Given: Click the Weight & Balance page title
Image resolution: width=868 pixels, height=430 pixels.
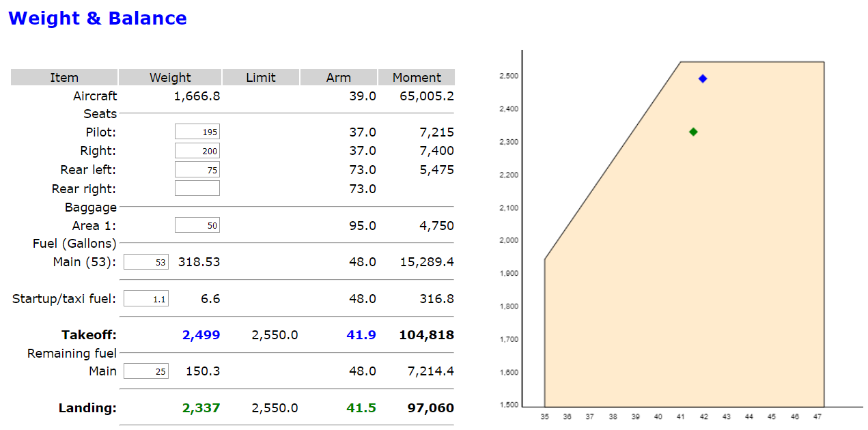Looking at the screenshot, I should 98,18.
